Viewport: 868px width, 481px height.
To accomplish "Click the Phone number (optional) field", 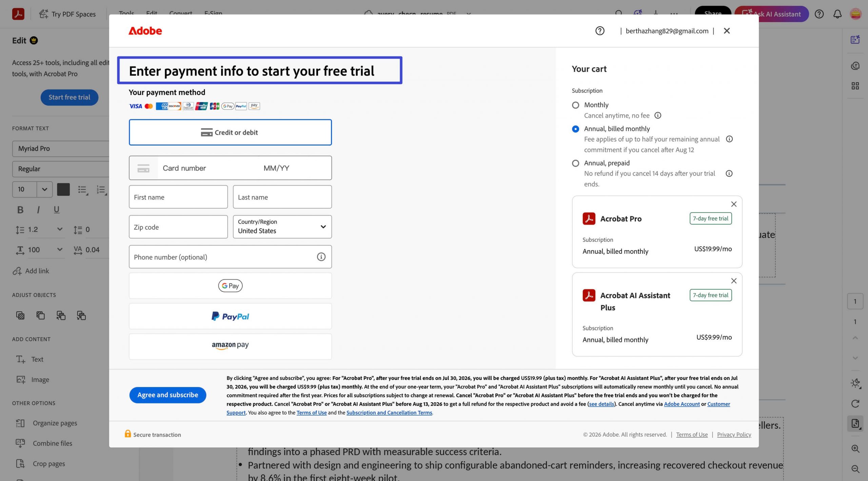I will (x=230, y=257).
